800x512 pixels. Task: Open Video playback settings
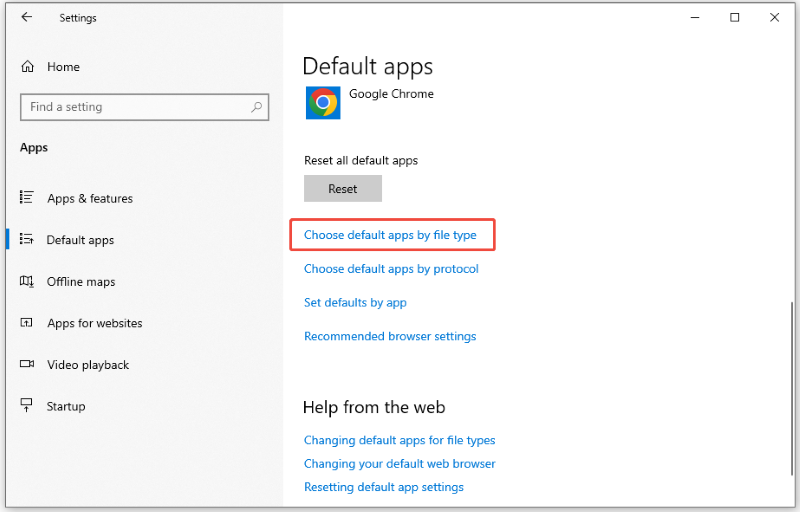click(88, 365)
